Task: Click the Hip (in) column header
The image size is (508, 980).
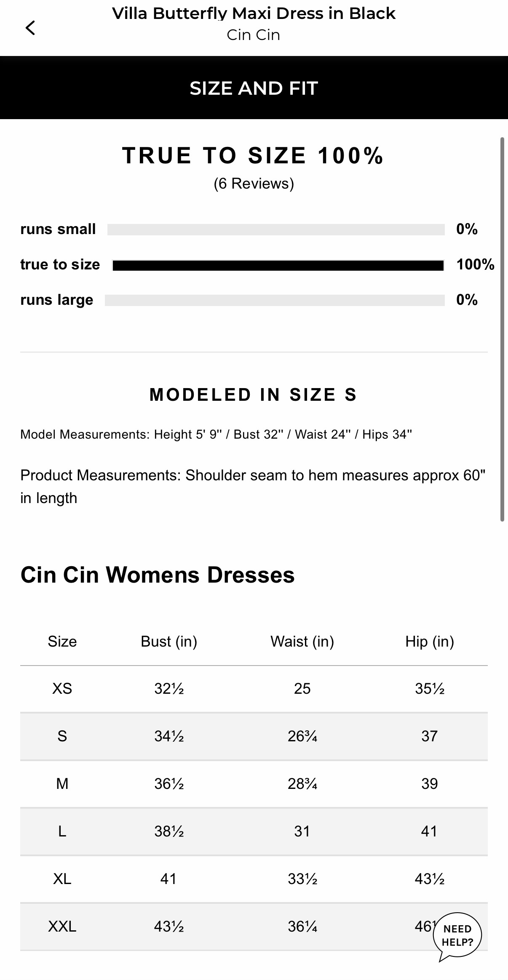Action: [x=430, y=642]
